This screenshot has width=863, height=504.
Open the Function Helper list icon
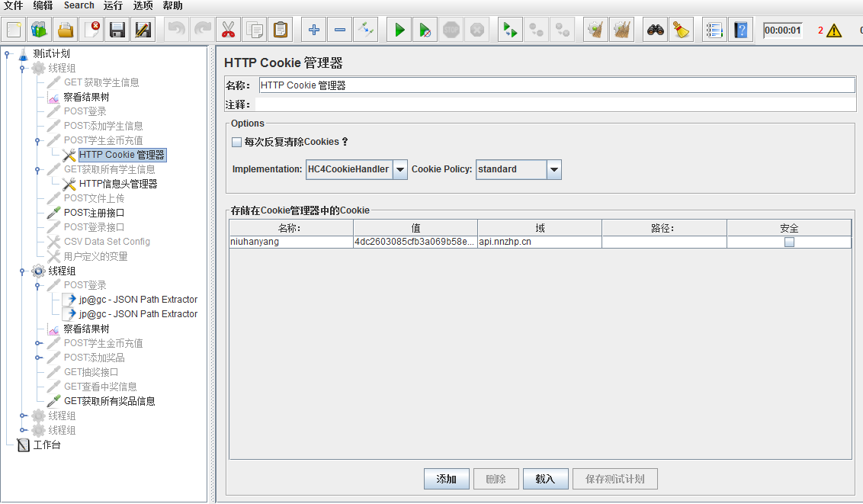point(714,30)
